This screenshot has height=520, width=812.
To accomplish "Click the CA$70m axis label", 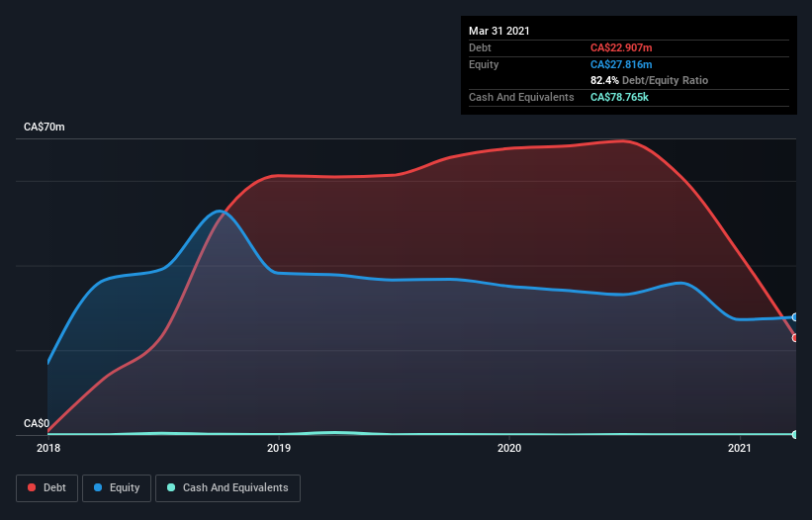I will click(x=45, y=127).
